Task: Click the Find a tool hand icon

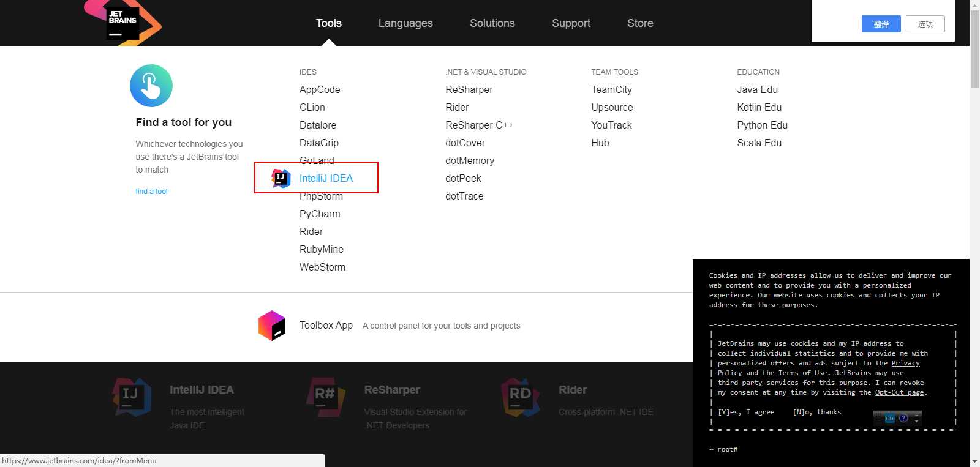Action: tap(151, 86)
